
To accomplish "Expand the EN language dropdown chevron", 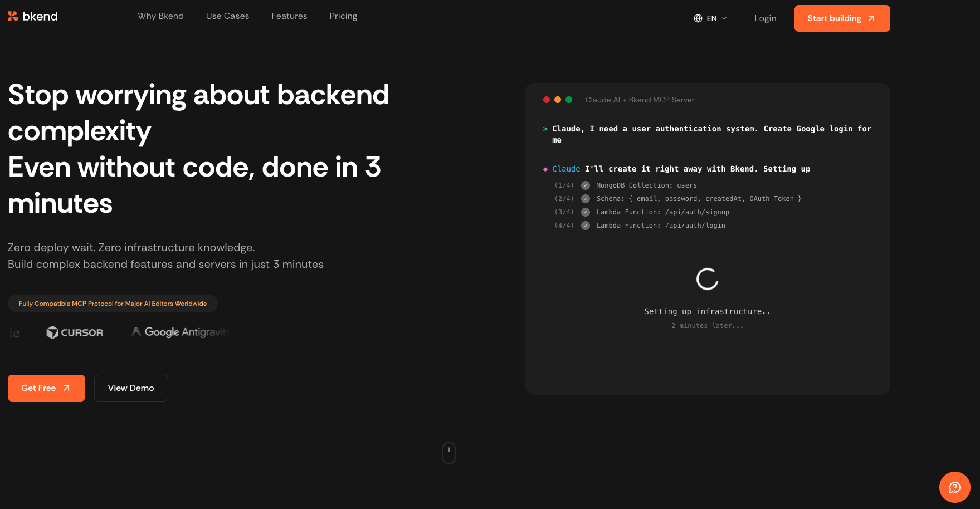I will pos(724,18).
